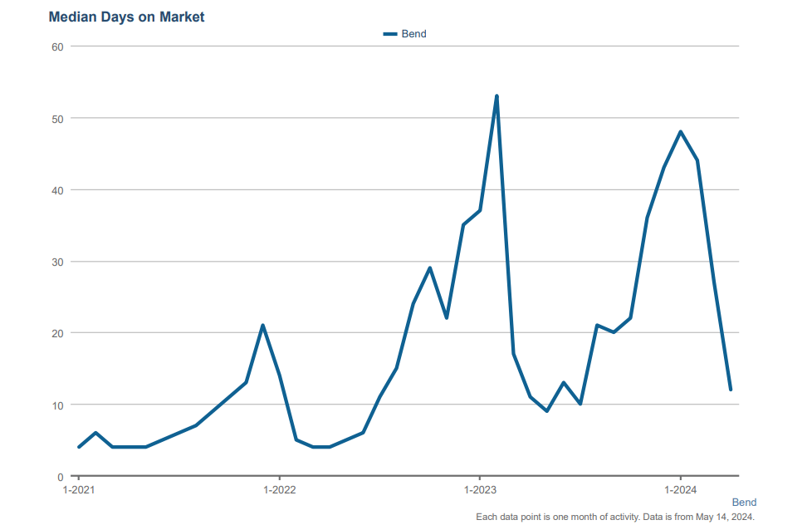
Task: Click the data footnote text about May 14, 2024
Action: (615, 517)
